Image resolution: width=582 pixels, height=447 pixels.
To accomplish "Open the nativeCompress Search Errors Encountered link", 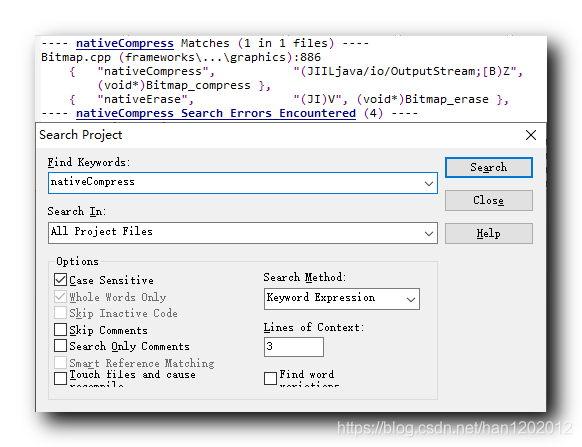I will [x=216, y=113].
